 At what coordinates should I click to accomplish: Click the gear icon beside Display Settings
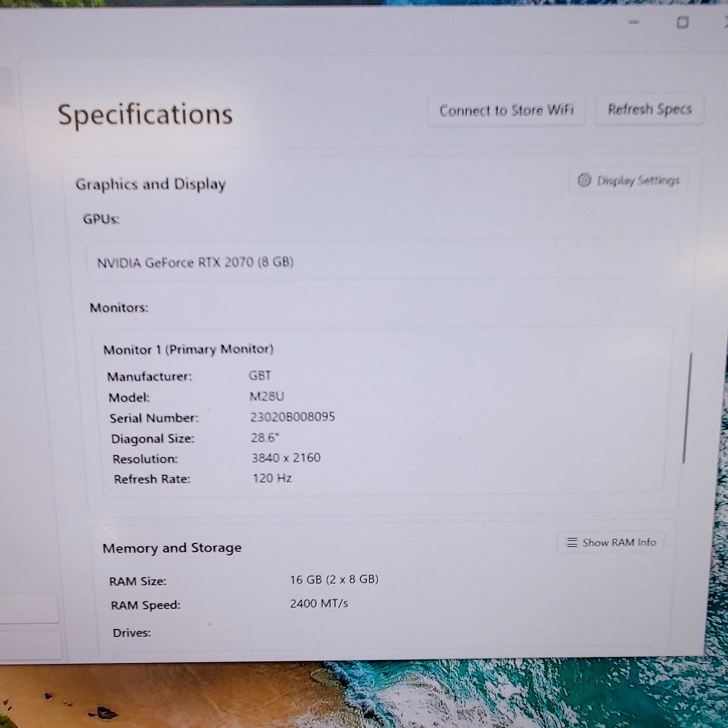(x=584, y=180)
